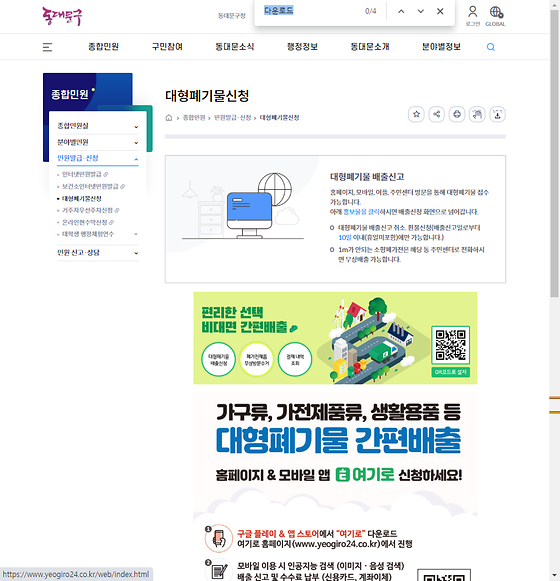Open the 종합민원 top menu
Image resolution: width=560 pixels, height=581 pixels.
[103, 47]
